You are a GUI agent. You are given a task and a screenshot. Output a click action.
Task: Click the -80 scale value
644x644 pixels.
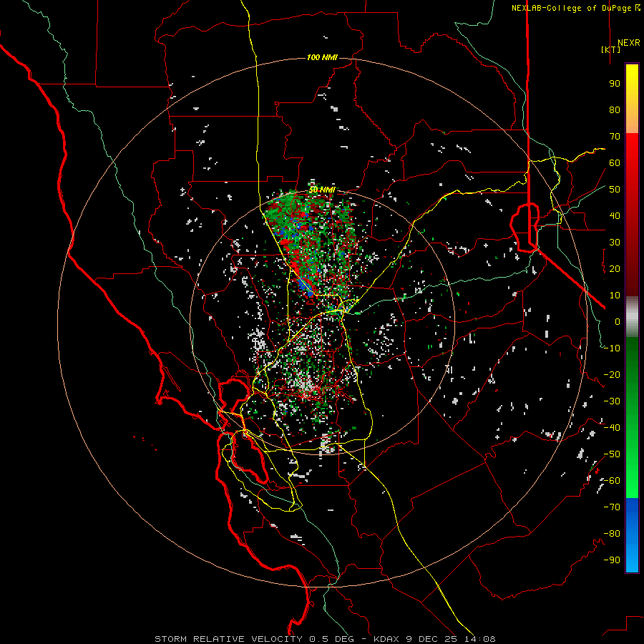[612, 534]
